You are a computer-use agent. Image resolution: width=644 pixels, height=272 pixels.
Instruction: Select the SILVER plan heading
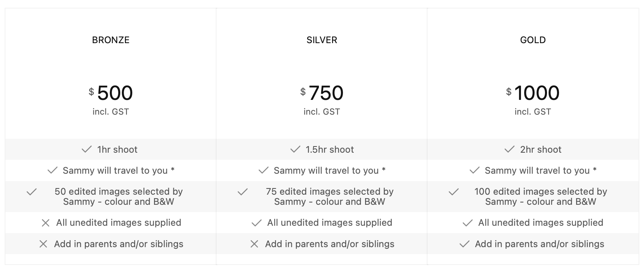pos(322,40)
